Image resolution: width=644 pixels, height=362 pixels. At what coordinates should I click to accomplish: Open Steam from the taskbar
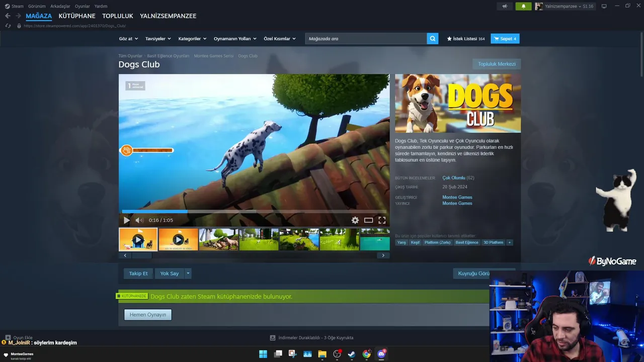(x=352, y=354)
